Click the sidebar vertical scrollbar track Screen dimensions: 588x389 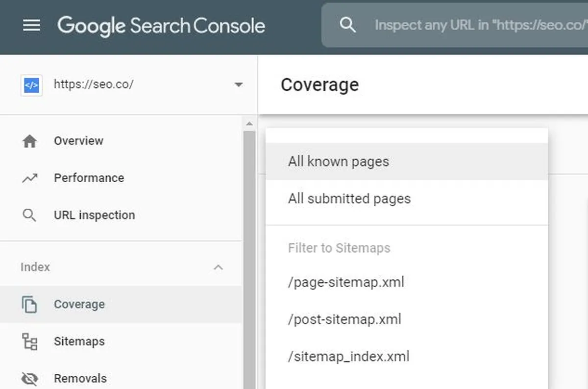(249, 260)
